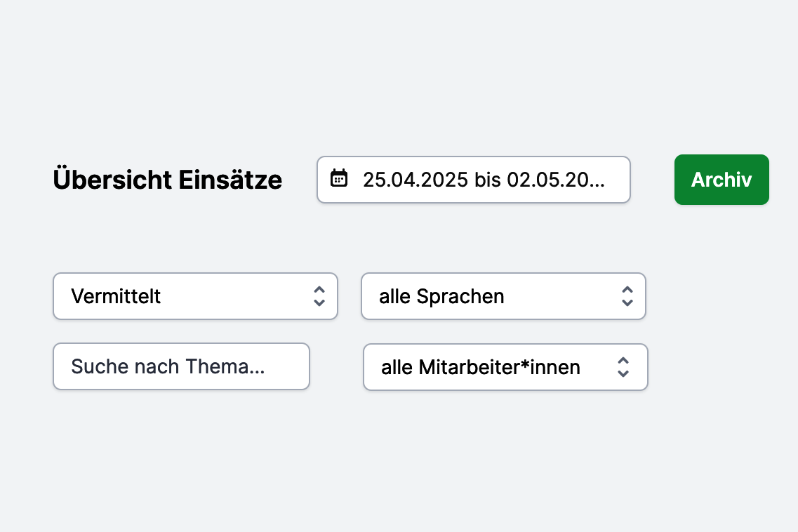
Task: Expand the alle Mitarbeiter*innen dropdown
Action: (505, 367)
